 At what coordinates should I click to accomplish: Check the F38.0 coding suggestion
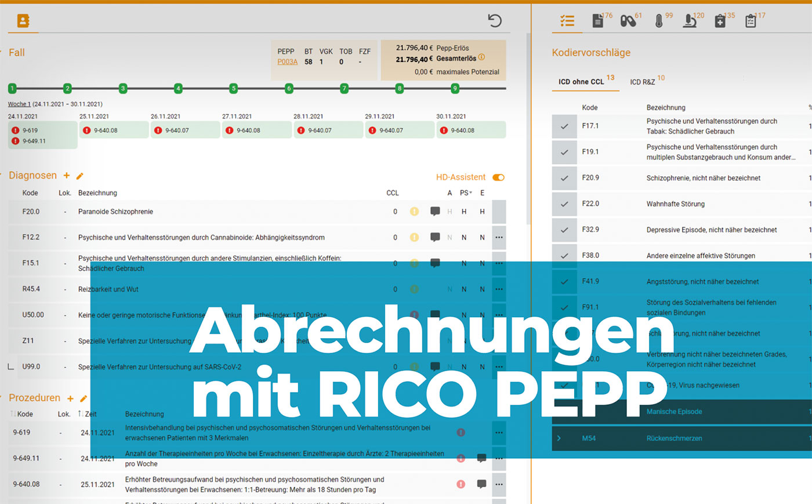pos(564,255)
